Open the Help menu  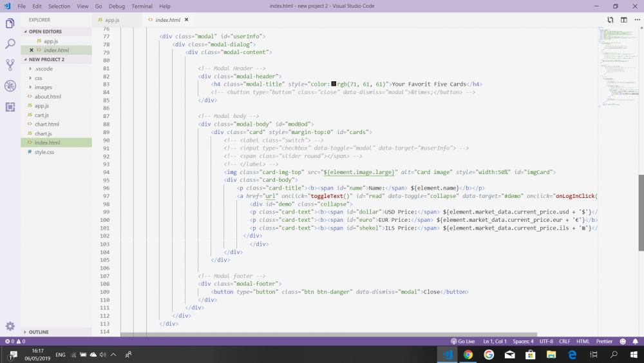tap(165, 6)
